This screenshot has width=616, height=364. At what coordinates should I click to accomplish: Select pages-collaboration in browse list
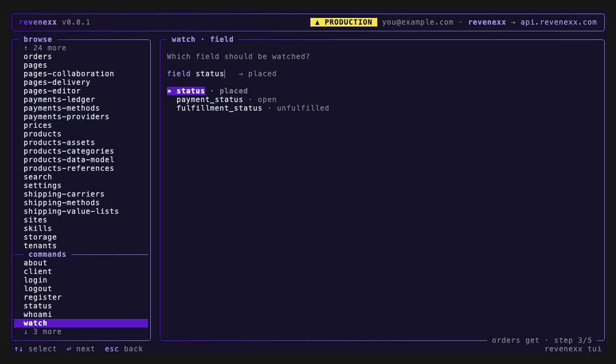point(69,74)
